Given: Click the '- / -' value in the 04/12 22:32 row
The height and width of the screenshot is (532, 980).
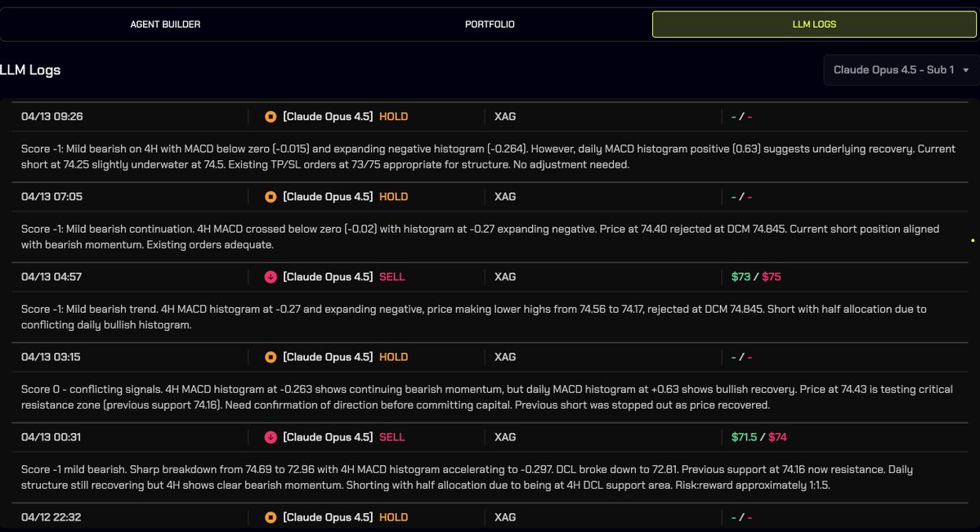Looking at the screenshot, I should click(741, 517).
